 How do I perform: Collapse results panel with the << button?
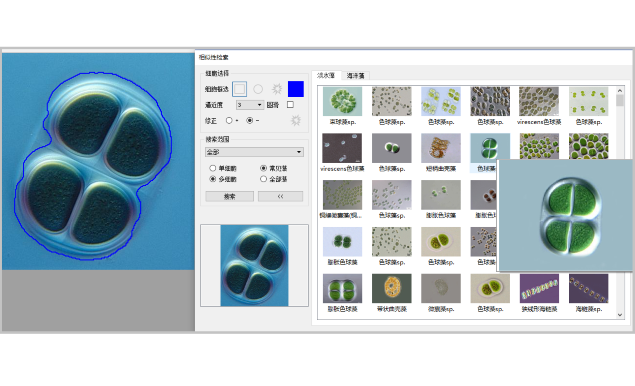pos(280,196)
